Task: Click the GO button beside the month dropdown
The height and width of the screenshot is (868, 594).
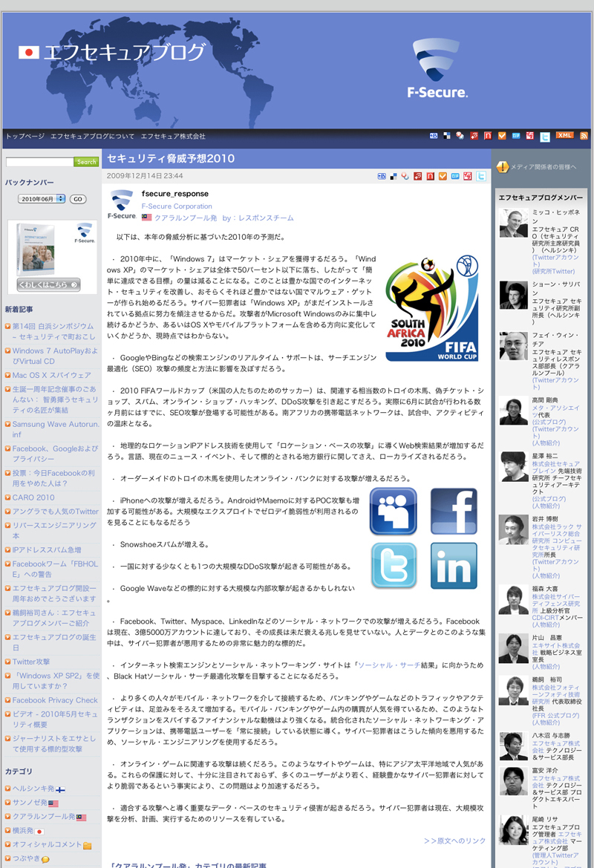Action: click(78, 199)
